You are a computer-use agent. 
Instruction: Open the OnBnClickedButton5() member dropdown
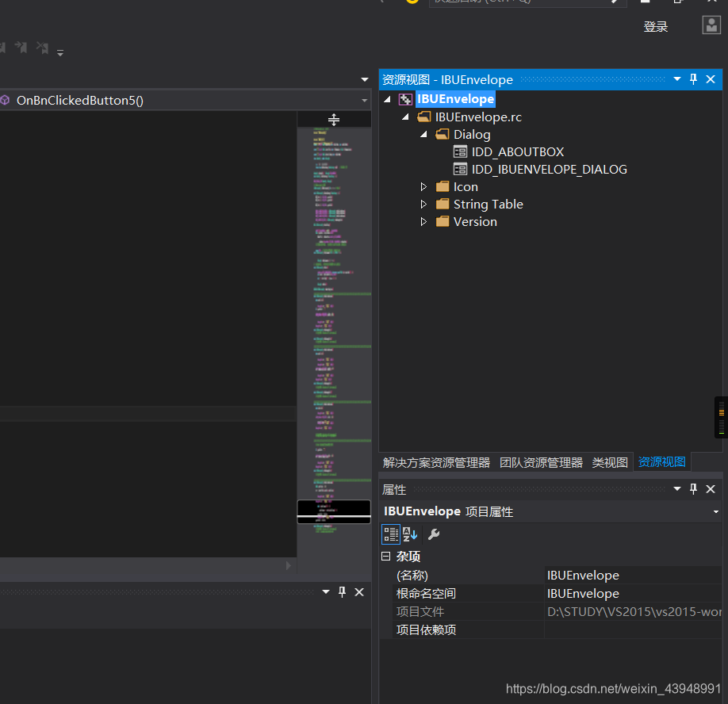coord(365,100)
